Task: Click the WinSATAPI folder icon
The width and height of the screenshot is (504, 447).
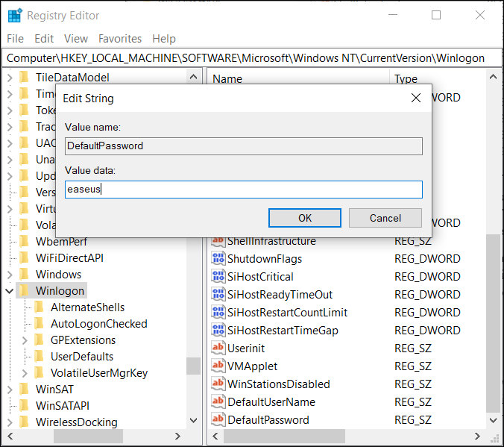Action: 24,405
